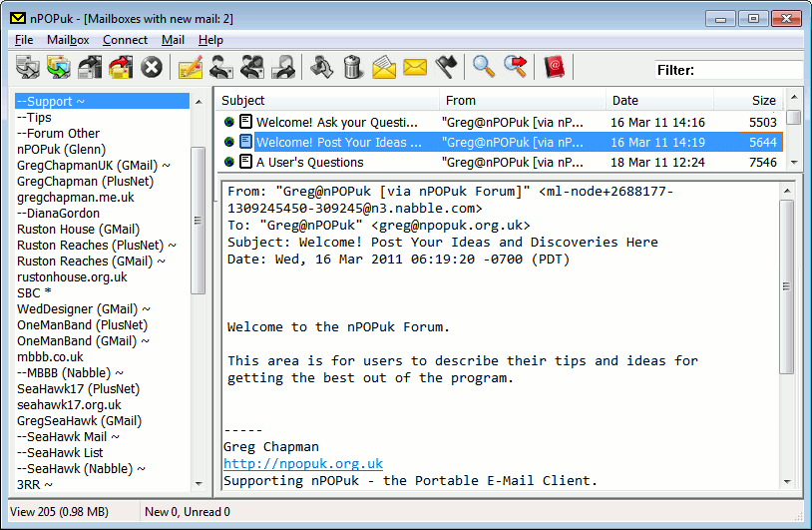The image size is (812, 530).
Task: Click the Update all mailboxes icon with red arrow
Action: tap(121, 67)
